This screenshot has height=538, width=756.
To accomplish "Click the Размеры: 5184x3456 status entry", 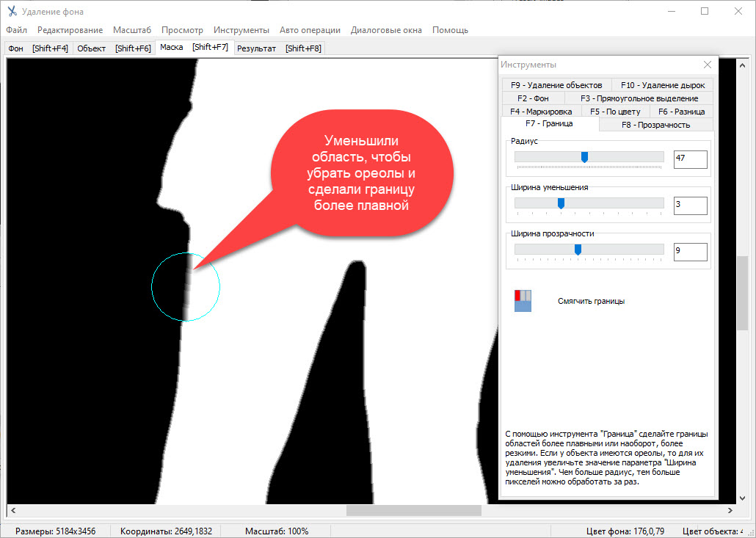I will point(56,531).
